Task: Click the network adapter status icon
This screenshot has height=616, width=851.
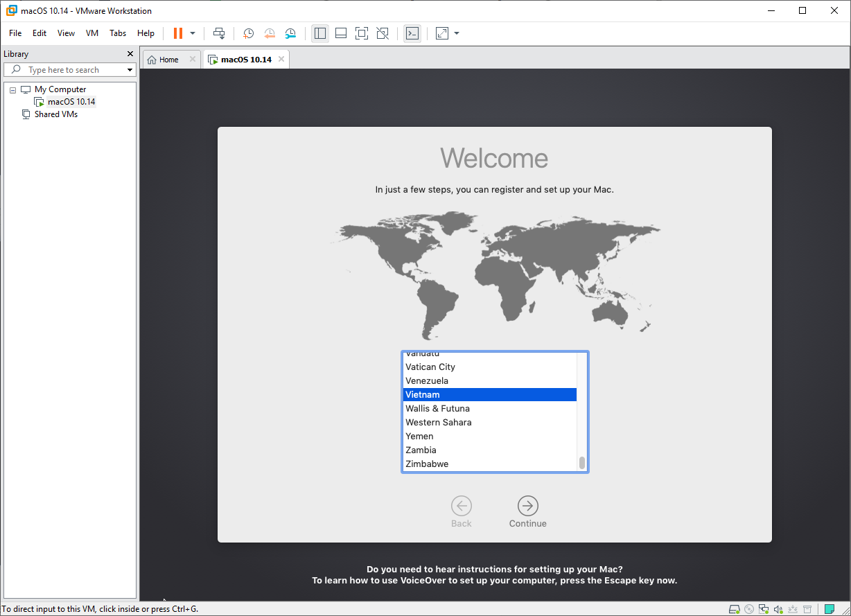Action: (763, 608)
